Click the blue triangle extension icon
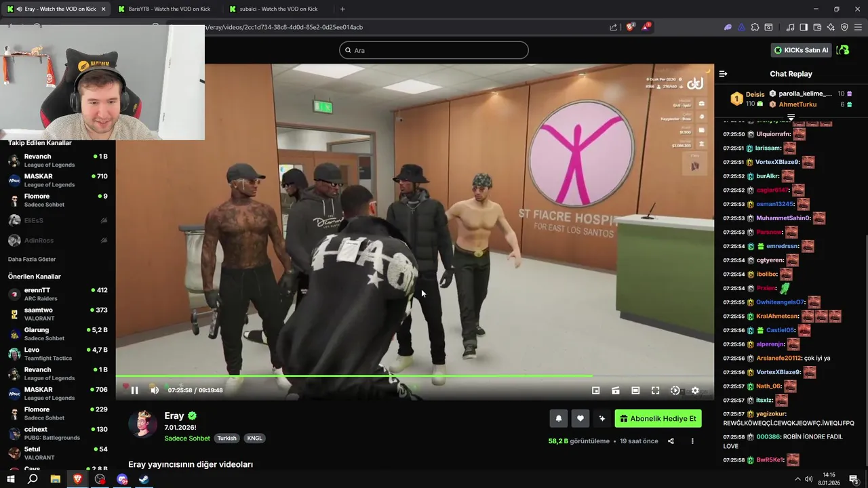The height and width of the screenshot is (488, 868). coord(741,27)
